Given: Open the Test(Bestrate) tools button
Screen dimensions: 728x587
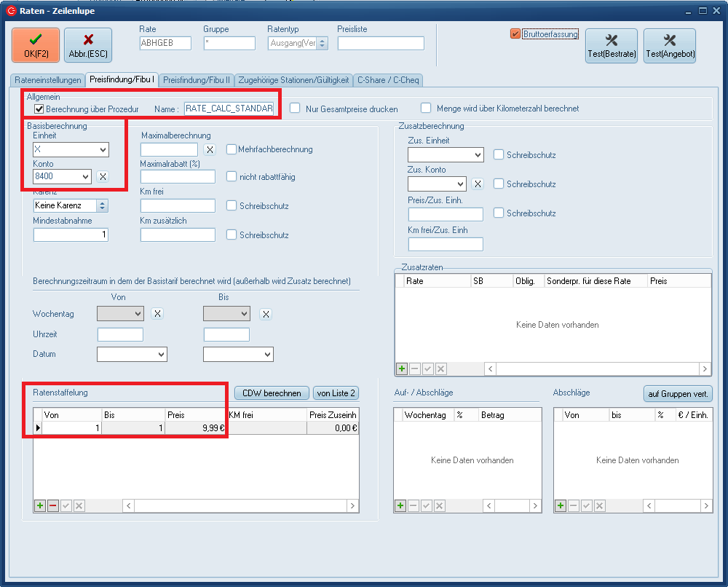Looking at the screenshot, I should coord(612,46).
